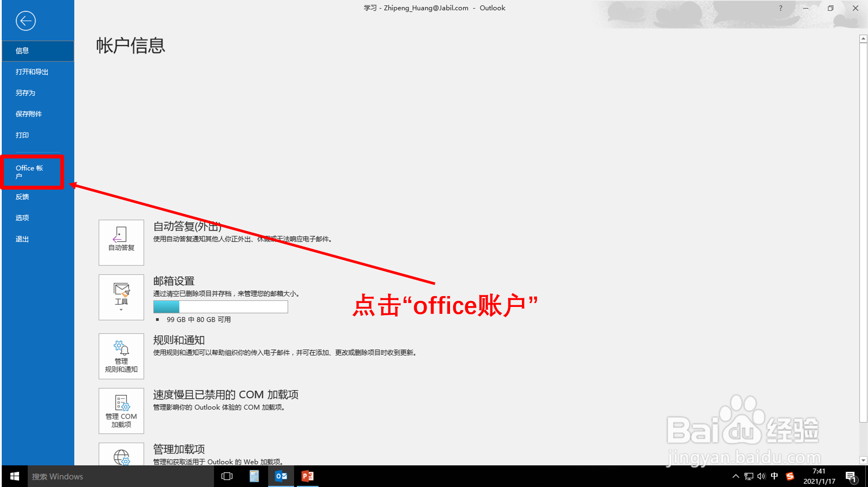Viewport: 868px width, 487px height.
Task: Select 打印 in the left menu
Action: point(22,135)
